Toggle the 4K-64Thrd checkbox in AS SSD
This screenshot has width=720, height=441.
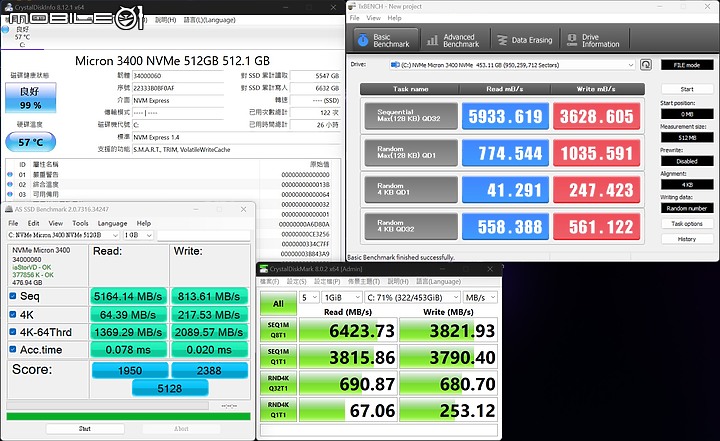tap(13, 332)
